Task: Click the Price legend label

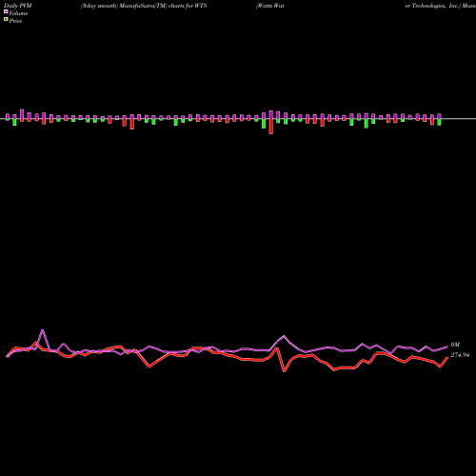Action: tap(15, 21)
